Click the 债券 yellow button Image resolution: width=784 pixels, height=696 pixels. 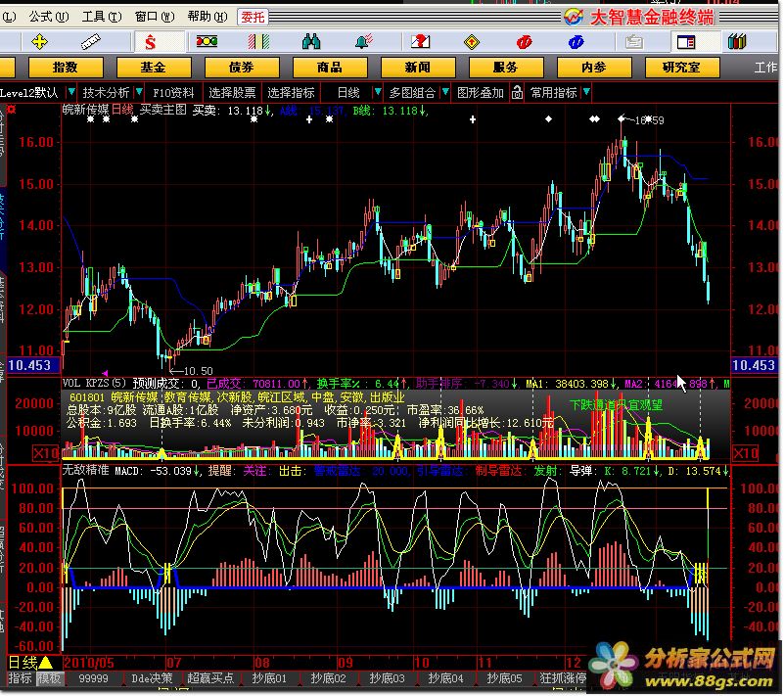[242, 67]
